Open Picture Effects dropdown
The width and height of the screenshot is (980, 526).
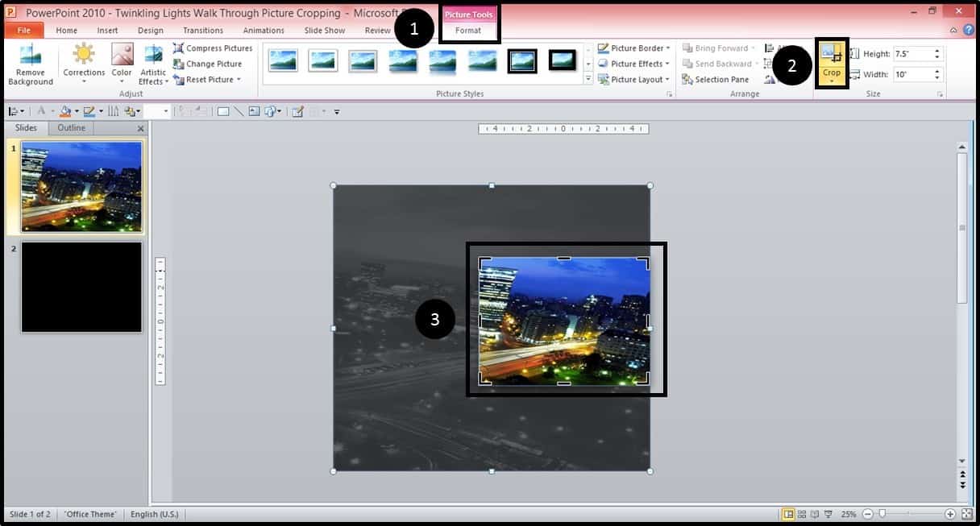(x=634, y=64)
